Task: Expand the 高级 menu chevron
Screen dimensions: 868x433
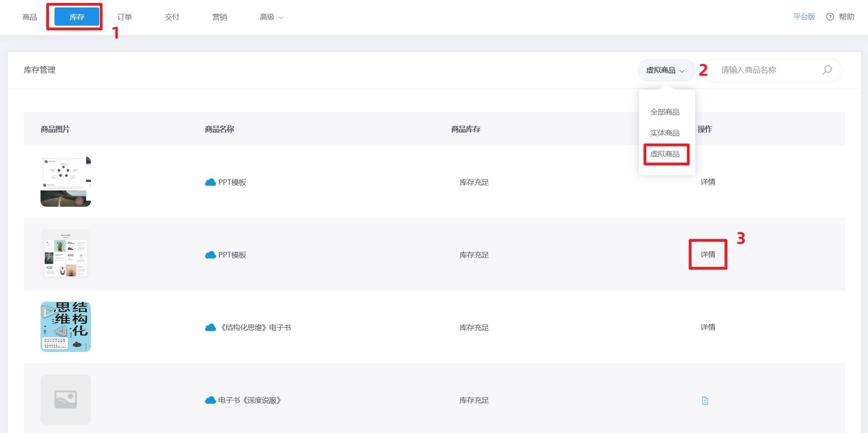Action: pos(281,18)
